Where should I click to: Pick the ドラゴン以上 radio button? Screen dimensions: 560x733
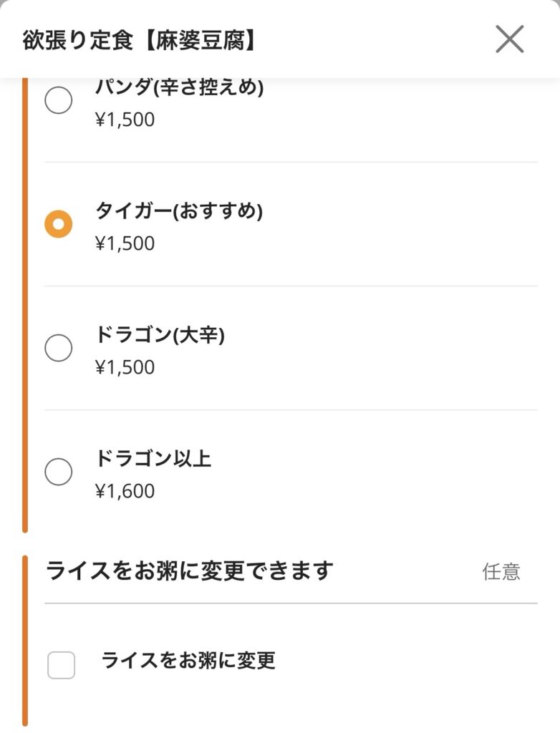[59, 472]
